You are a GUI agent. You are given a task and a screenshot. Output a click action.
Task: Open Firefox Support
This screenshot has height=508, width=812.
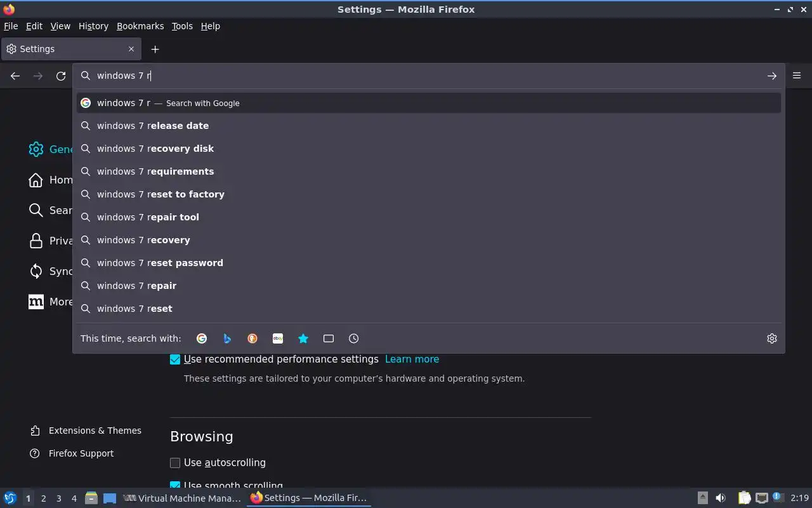click(x=72, y=453)
